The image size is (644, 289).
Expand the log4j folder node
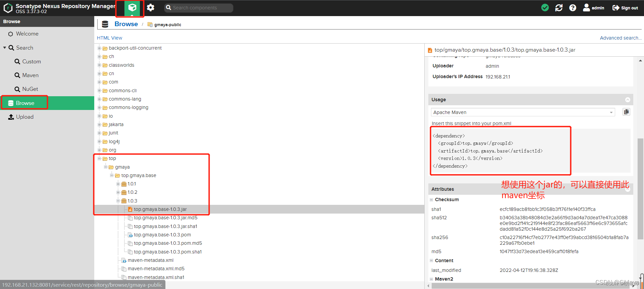(x=99, y=141)
